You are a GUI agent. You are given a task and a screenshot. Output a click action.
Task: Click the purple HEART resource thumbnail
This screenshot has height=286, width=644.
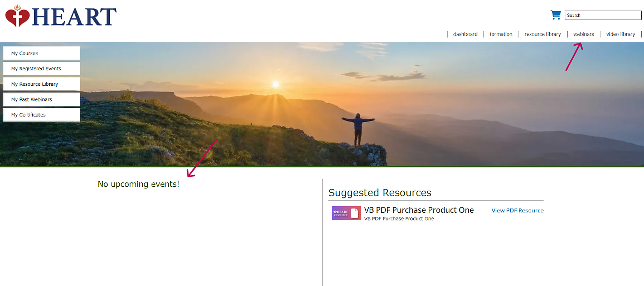[346, 213]
